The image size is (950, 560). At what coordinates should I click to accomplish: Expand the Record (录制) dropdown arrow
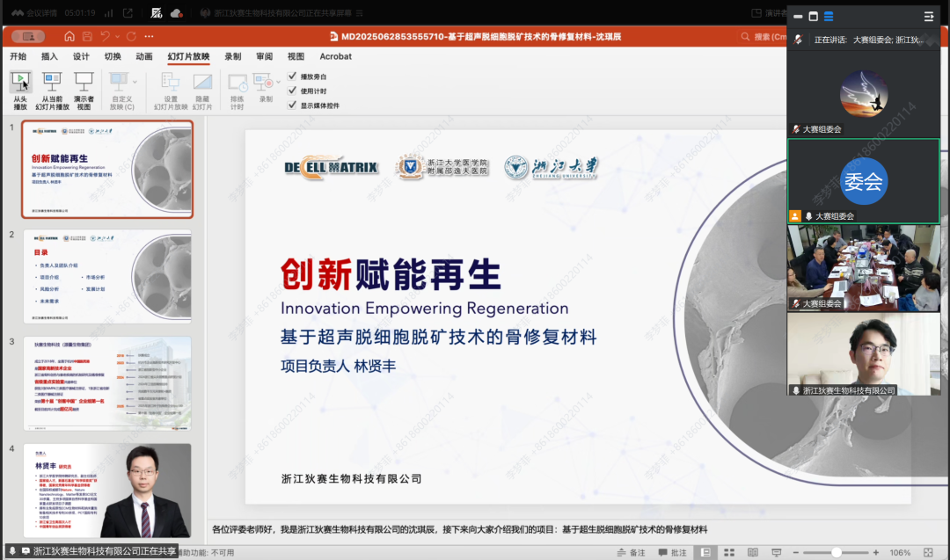278,82
